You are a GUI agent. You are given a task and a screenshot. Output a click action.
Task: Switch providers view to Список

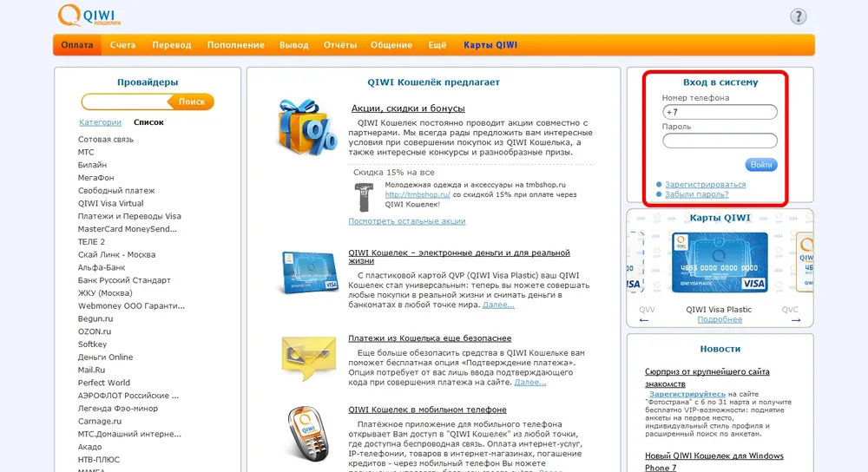click(148, 122)
